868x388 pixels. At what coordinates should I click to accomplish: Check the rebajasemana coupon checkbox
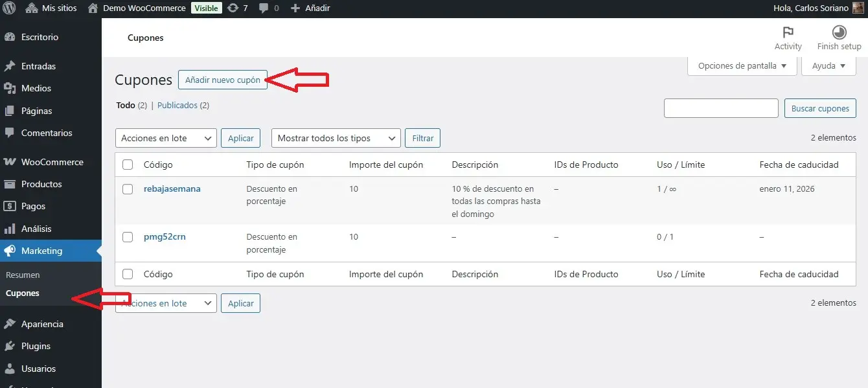tap(128, 189)
